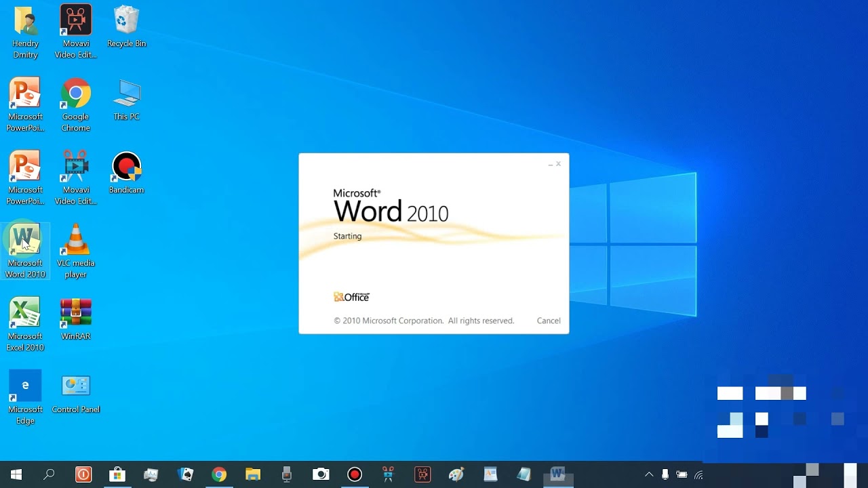Open Wi-Fi network flyout in system tray
868x488 pixels.
click(698, 474)
